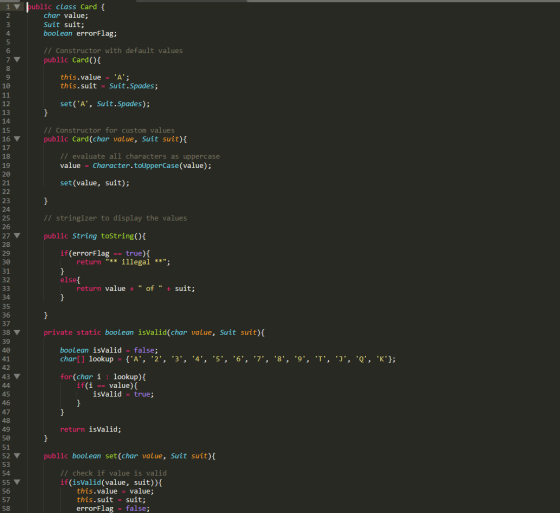The image size is (560, 513).
Task: Click 'Character.toUpperCase(value)' expression
Action: [x=150, y=166]
